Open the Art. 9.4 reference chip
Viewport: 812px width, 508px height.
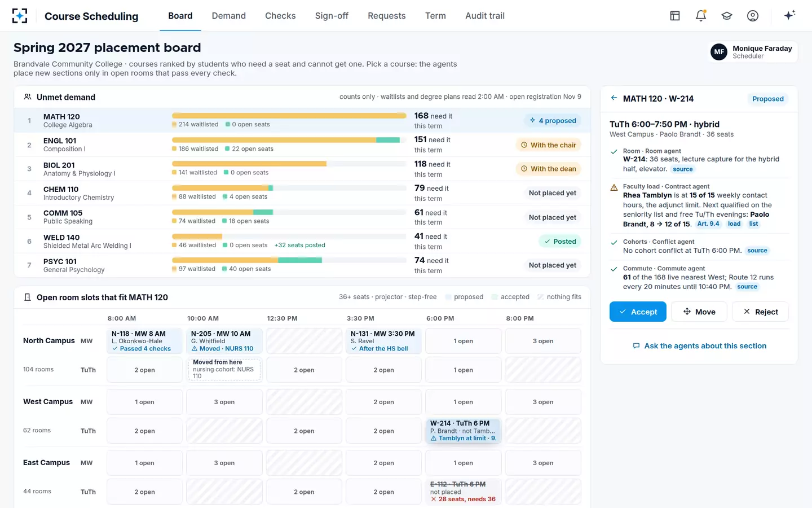coord(708,224)
